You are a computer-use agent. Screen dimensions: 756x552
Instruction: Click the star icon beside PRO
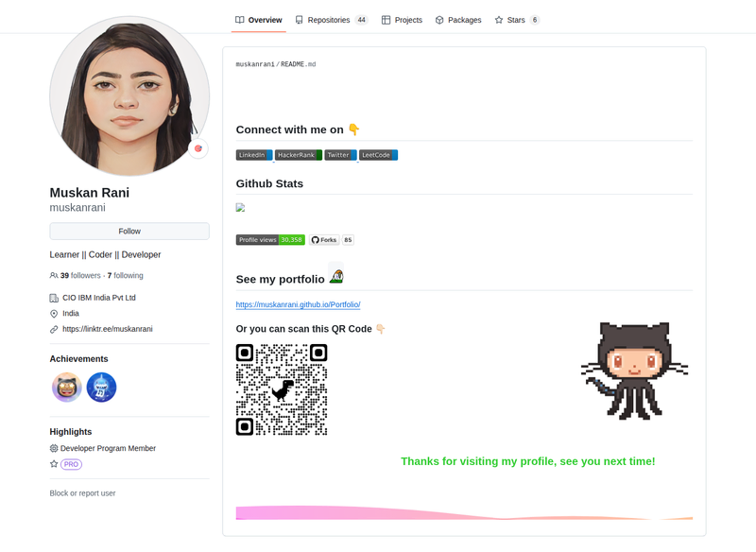click(x=54, y=464)
